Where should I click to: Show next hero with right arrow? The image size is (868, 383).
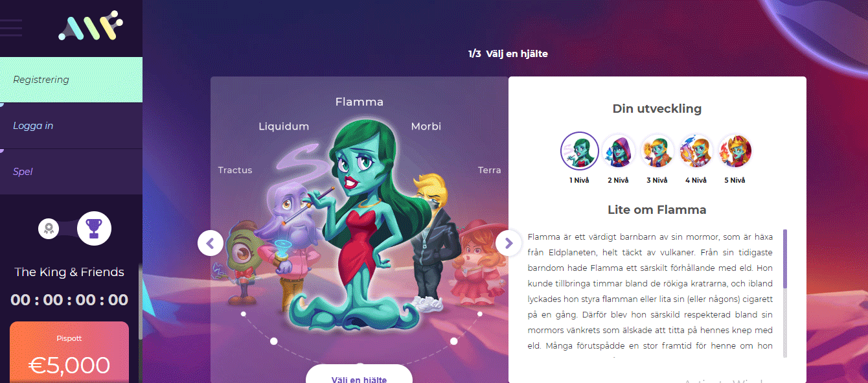pyautogui.click(x=508, y=243)
